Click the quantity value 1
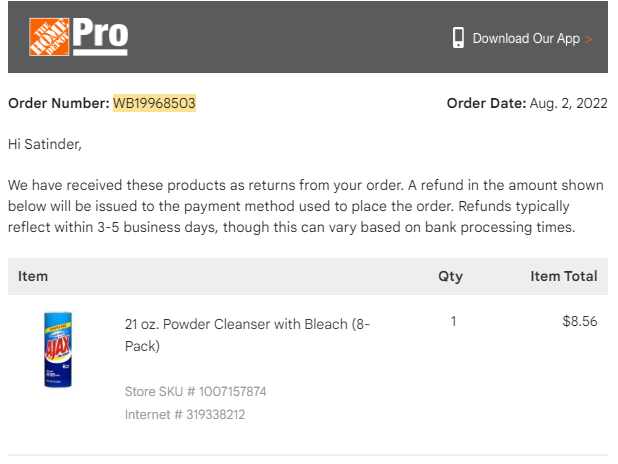This screenshot has width=618, height=464. coord(454,321)
